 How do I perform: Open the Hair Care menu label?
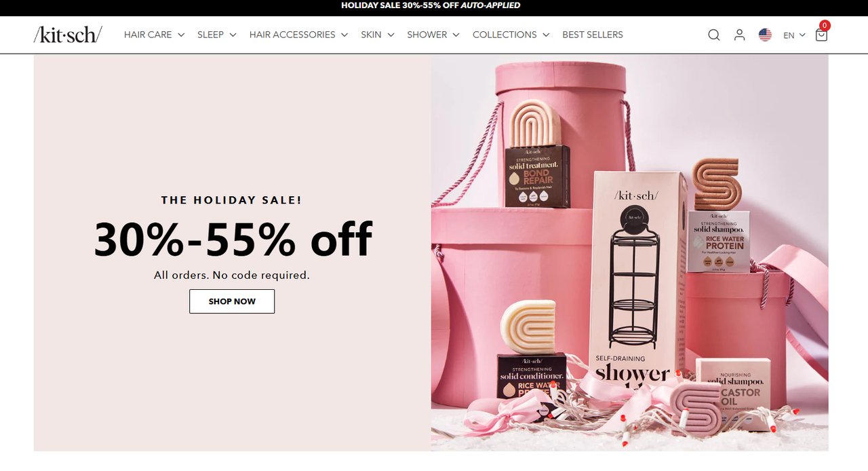pos(148,35)
